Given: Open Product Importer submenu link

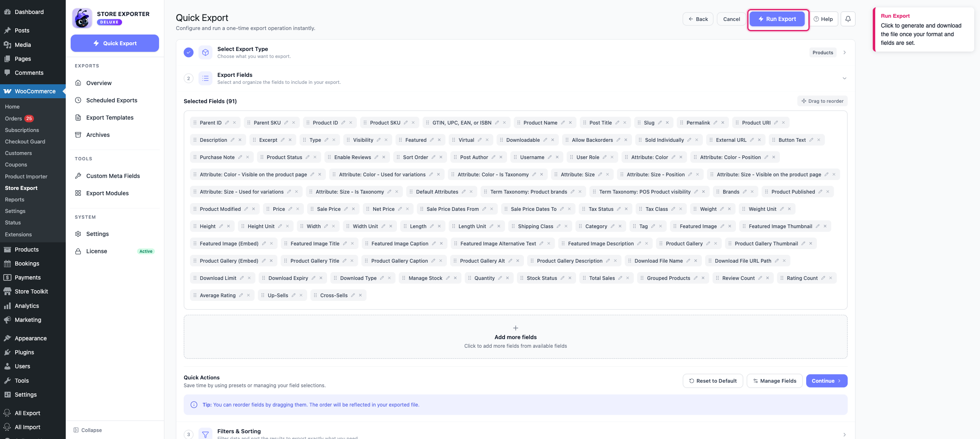Looking at the screenshot, I should 26,176.
